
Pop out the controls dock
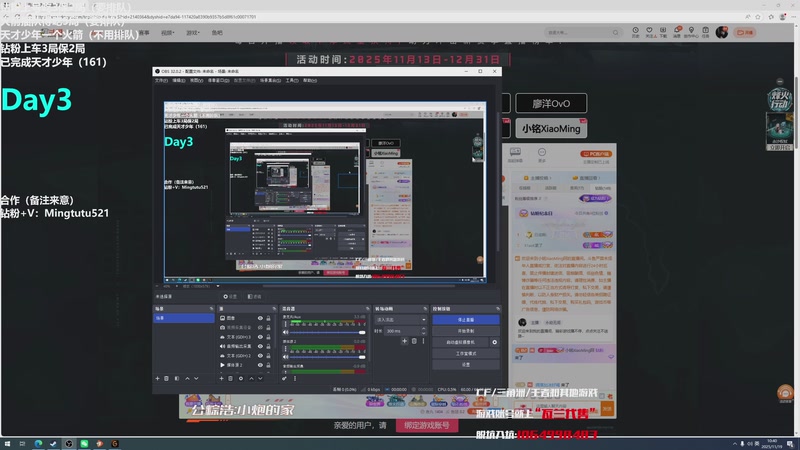click(497, 309)
